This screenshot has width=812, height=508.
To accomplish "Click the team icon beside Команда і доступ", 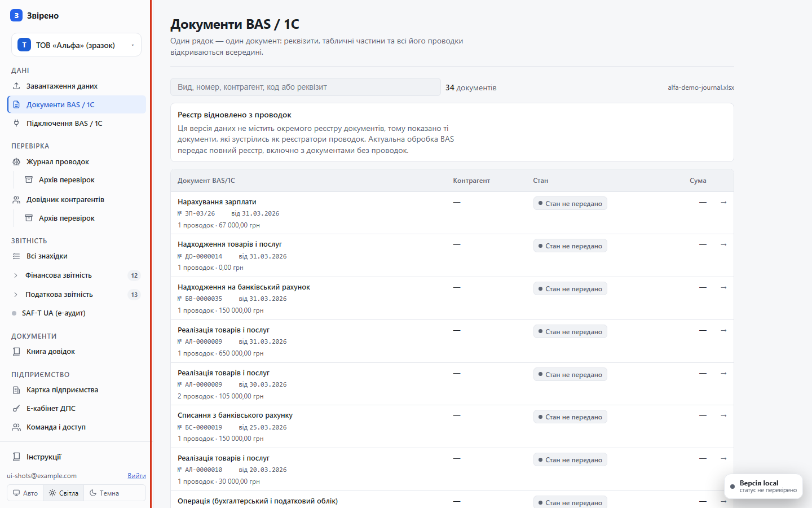I will [x=16, y=427].
